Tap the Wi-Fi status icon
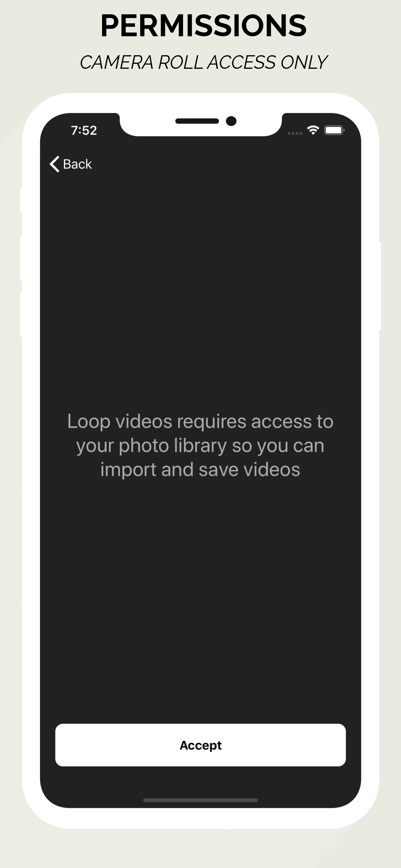Screen dimensions: 401x868 (x=313, y=130)
